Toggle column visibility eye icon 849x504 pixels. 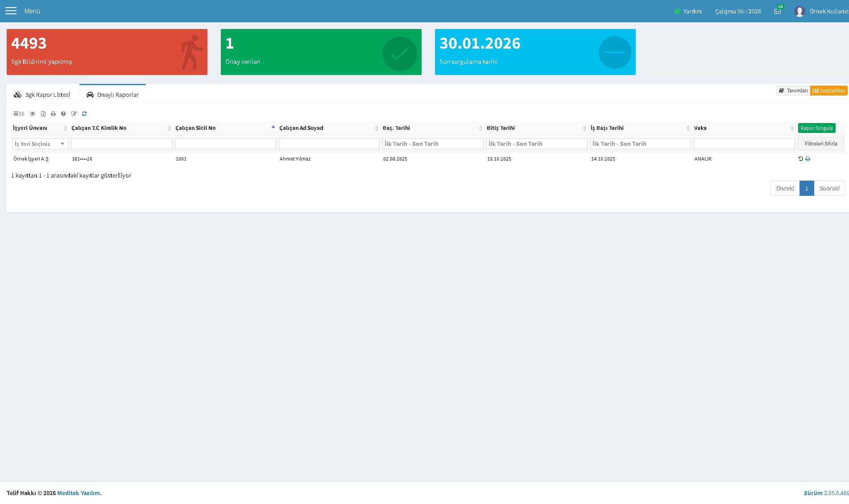click(33, 114)
